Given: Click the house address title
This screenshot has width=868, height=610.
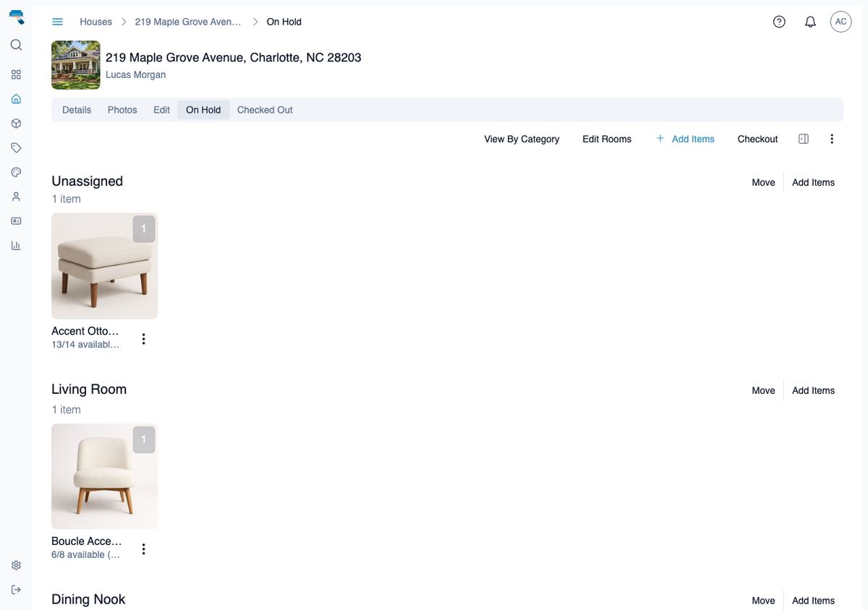Looking at the screenshot, I should [234, 57].
